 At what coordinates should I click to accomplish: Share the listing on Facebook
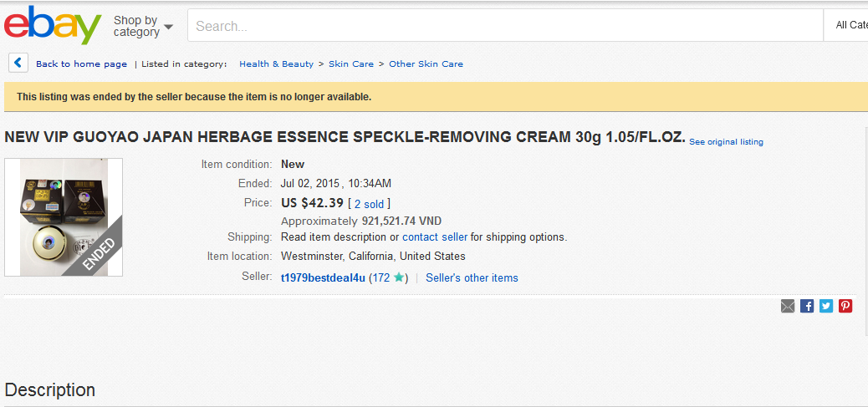(807, 306)
